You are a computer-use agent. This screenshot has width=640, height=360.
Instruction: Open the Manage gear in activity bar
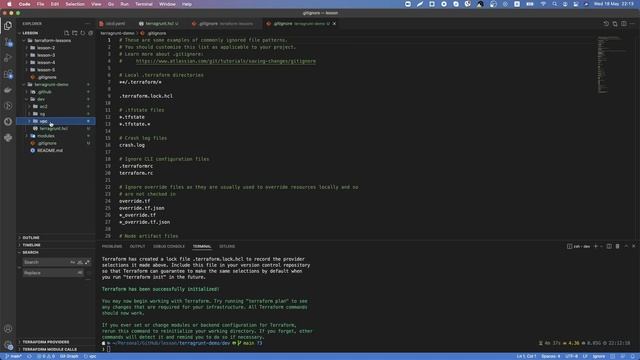8,345
